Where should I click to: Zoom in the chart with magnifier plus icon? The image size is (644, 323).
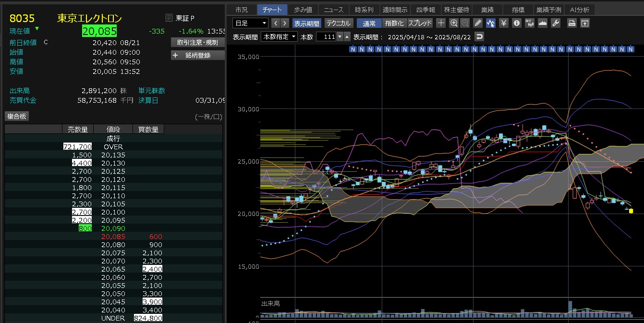coord(454,23)
